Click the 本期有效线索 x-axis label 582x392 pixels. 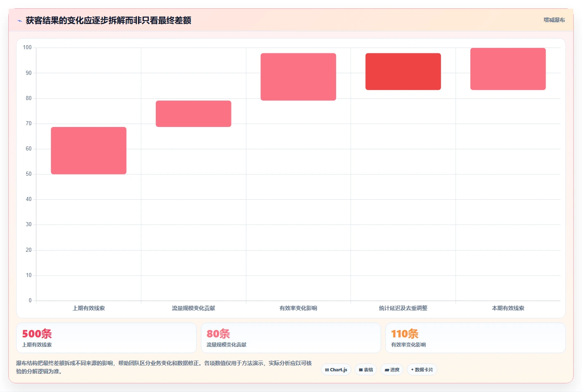[508, 308]
